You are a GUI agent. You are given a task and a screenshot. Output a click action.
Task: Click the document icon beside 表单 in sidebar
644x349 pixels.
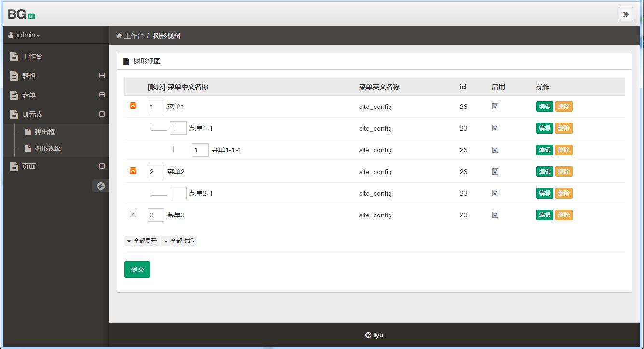click(x=14, y=95)
